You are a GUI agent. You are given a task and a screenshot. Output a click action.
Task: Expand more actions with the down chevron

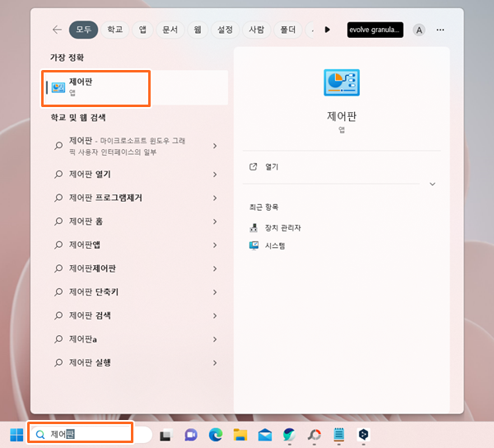coord(432,184)
